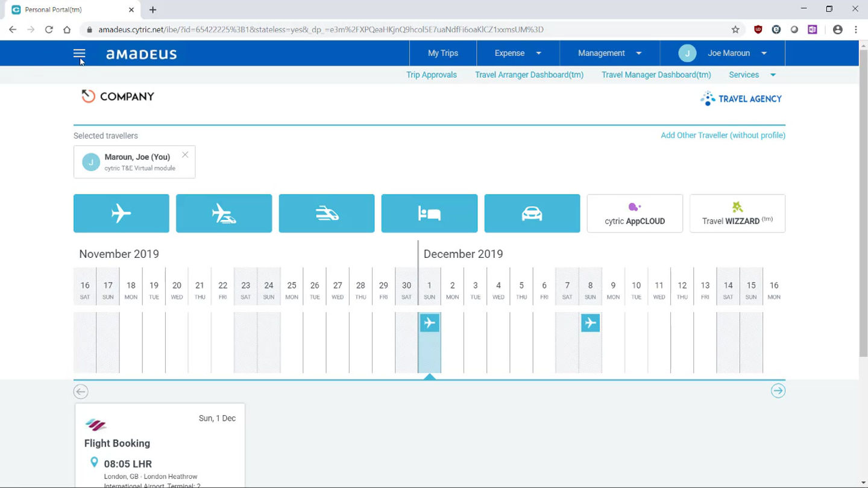Click the COMPANY logo
The height and width of the screenshot is (488, 868).
click(118, 96)
